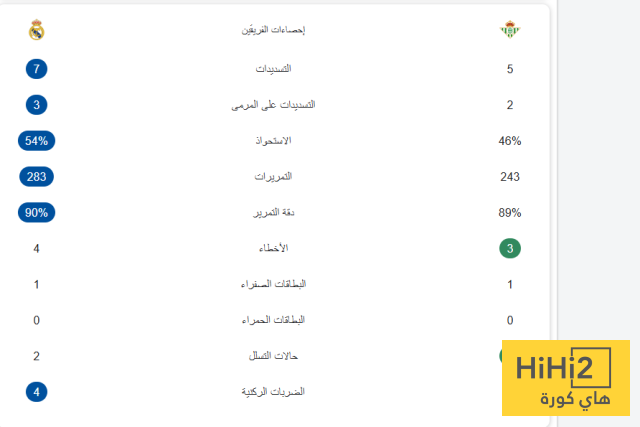Click the إحصاءات الفريقين header title
Viewport: 640px width, 427px height.
coord(273,30)
